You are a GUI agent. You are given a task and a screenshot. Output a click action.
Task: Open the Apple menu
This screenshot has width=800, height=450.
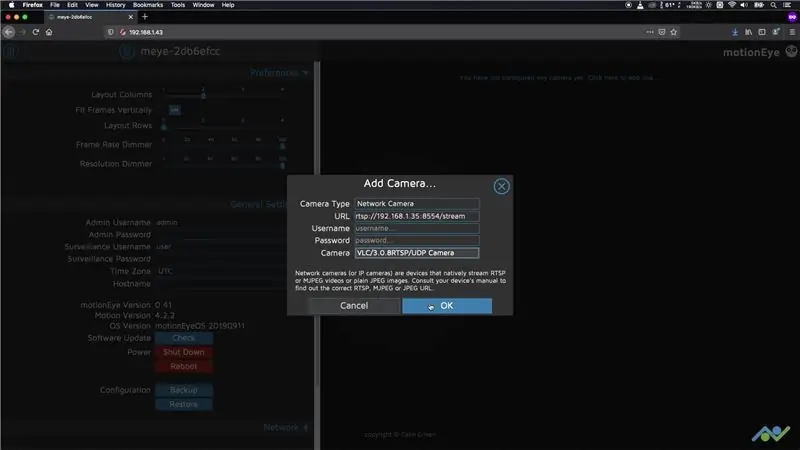11,5
